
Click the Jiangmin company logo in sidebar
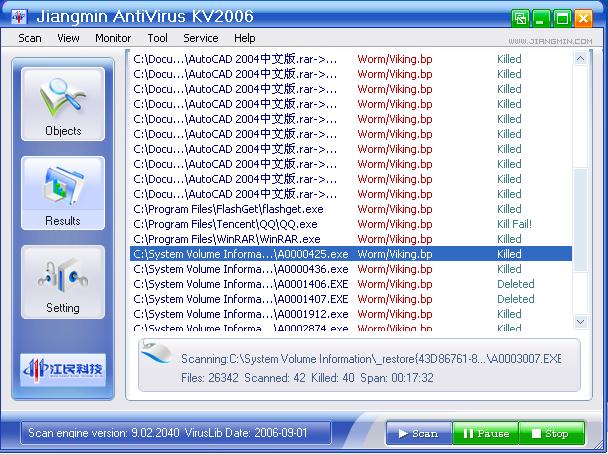coord(63,370)
